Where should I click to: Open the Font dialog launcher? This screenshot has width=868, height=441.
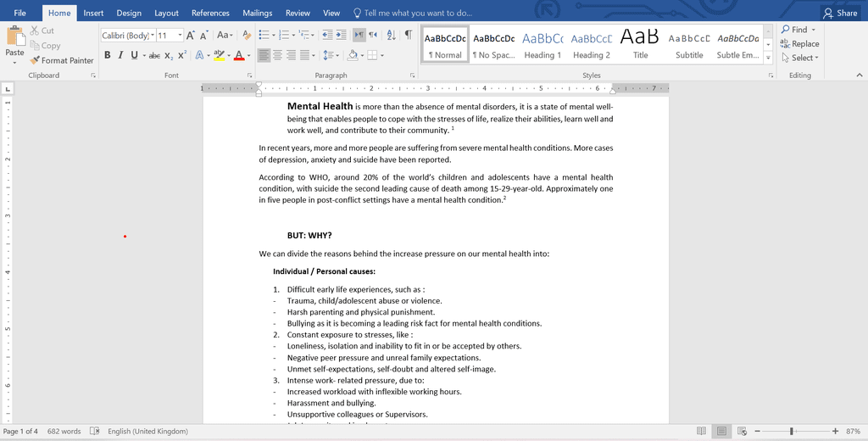(x=250, y=75)
